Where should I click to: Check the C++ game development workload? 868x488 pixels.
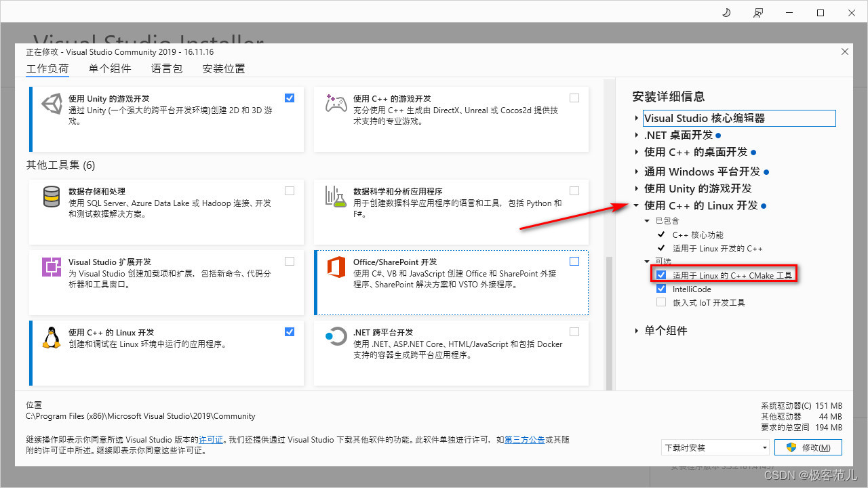click(574, 98)
